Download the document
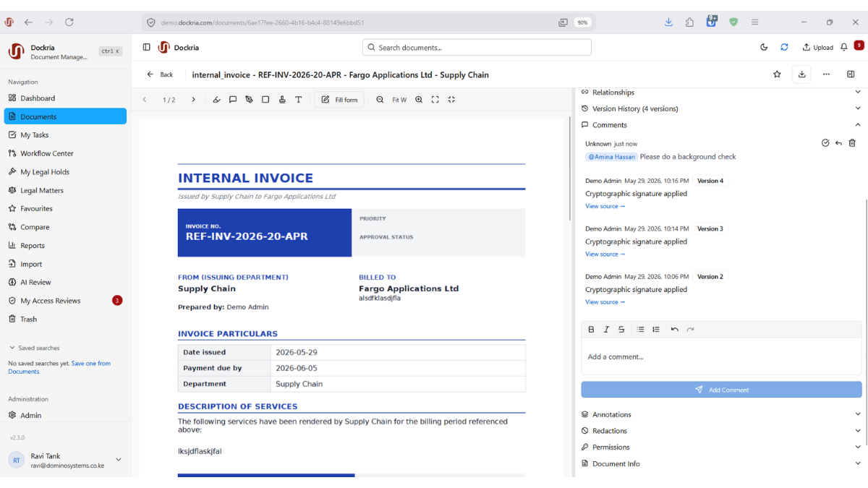The width and height of the screenshot is (868, 488). coord(801,74)
